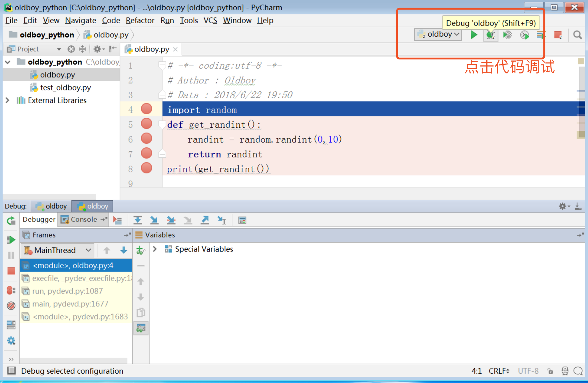Open the debug sidebar settings gear
This screenshot has height=383, width=588.
click(x=11, y=341)
